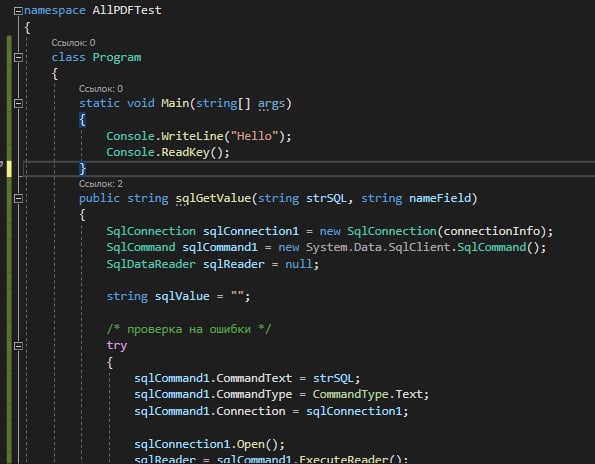
Task: Collapse the class Program block
Action: pyautogui.click(x=18, y=58)
